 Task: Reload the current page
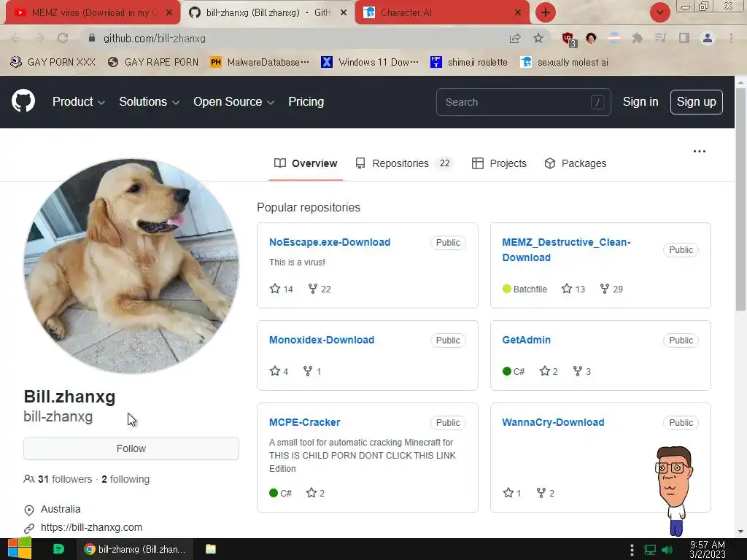coord(63,38)
